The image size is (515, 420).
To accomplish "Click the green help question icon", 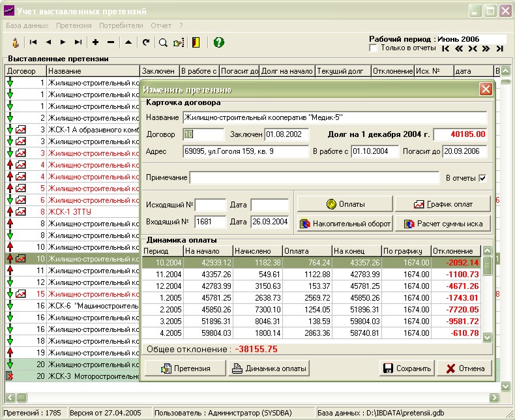I will pos(219,42).
